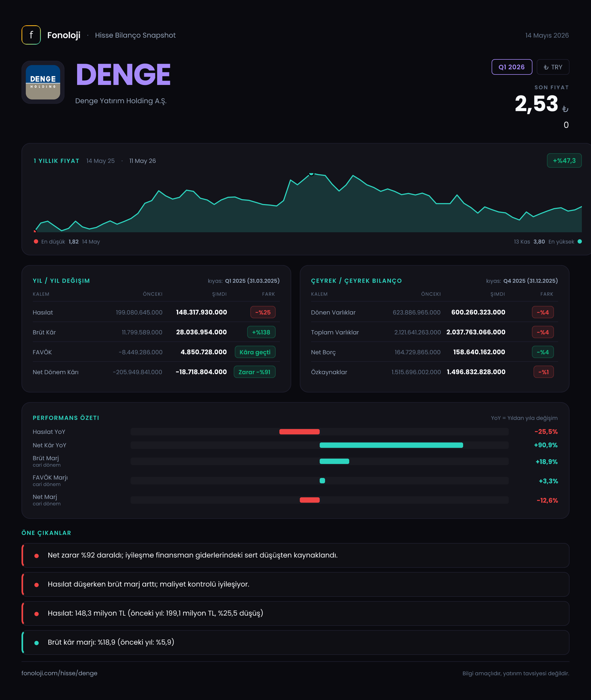Image resolution: width=591 pixels, height=700 pixels.
Task: Select the Q1 2026 period badge
Action: coord(511,67)
